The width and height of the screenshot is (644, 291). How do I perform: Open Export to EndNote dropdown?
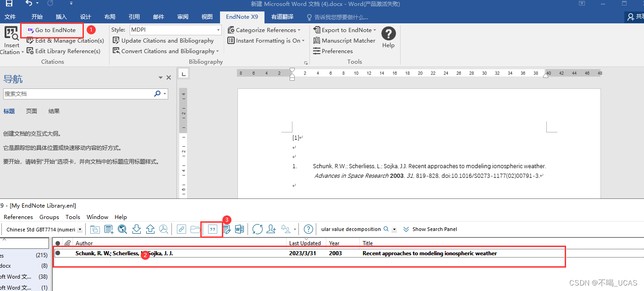click(x=344, y=30)
